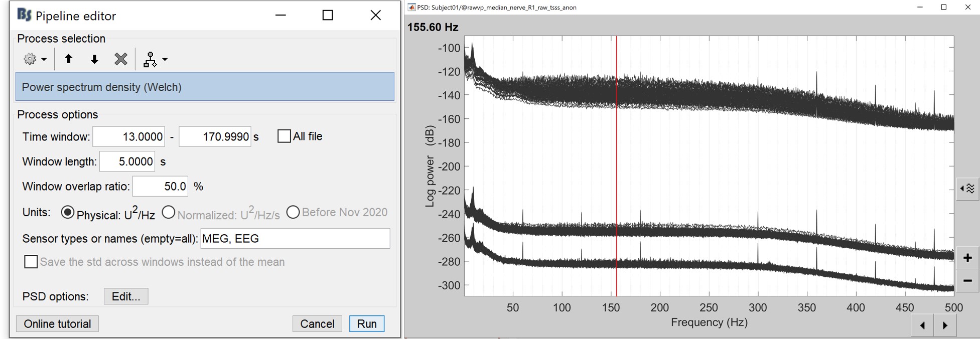980x339 pixels.
Task: Click the Sensor types or names field
Action: click(x=295, y=239)
